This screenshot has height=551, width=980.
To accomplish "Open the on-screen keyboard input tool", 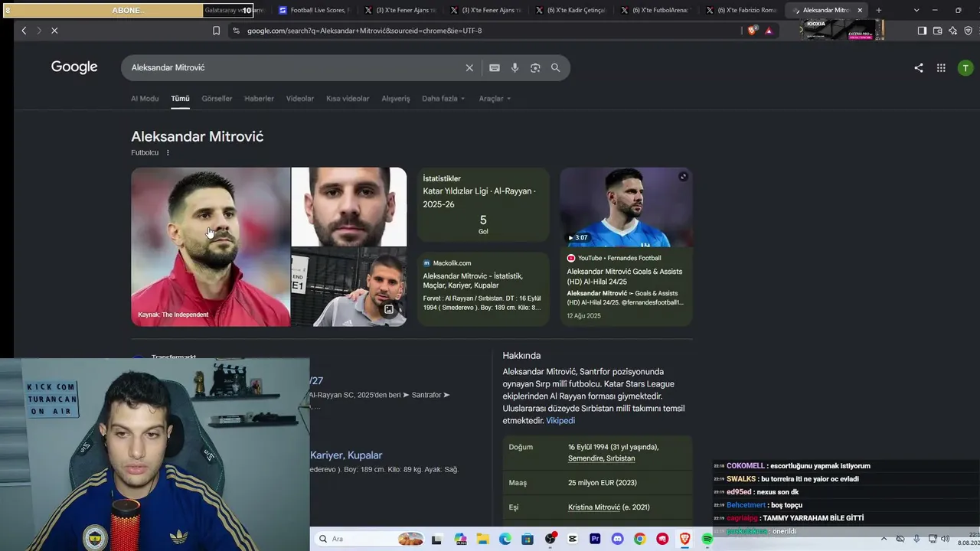I will coord(495,67).
